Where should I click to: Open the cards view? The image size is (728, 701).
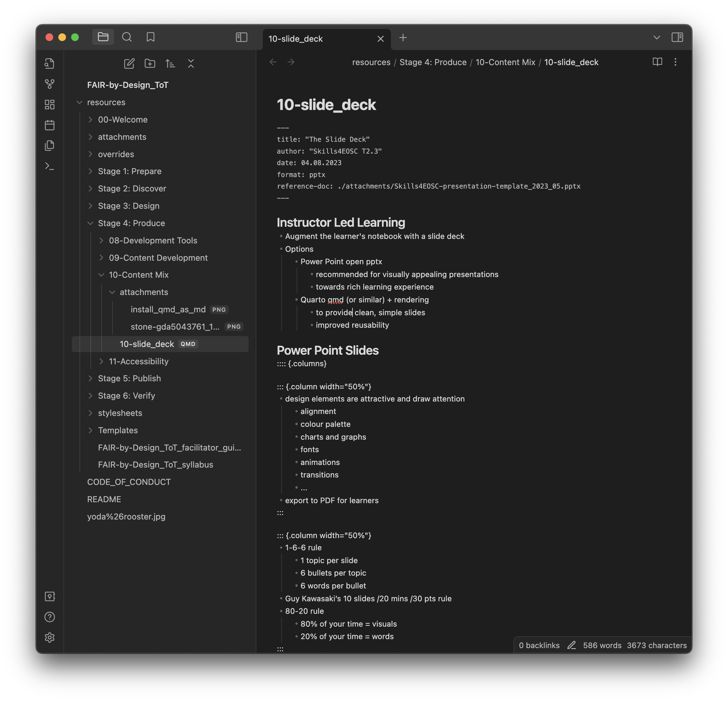point(50,105)
